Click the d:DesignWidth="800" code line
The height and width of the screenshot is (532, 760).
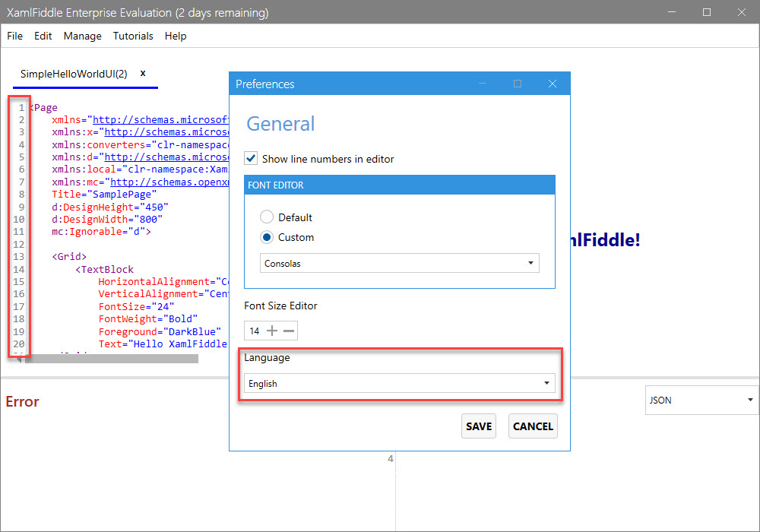coord(107,219)
